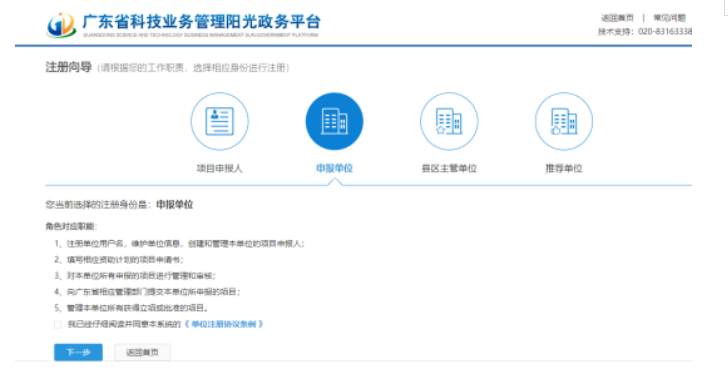
Task: Select the 推荐单位 thumbs-up building icon
Action: (564, 121)
